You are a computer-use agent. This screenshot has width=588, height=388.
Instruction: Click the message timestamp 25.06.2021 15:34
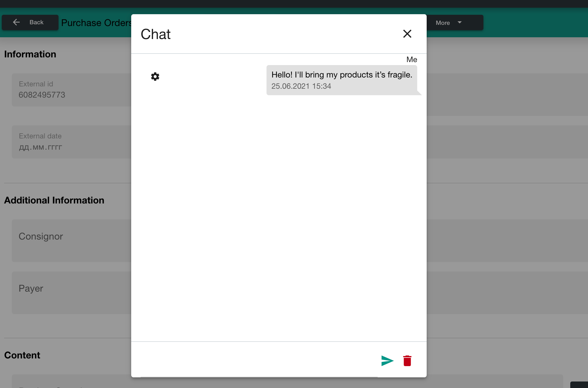pos(301,86)
